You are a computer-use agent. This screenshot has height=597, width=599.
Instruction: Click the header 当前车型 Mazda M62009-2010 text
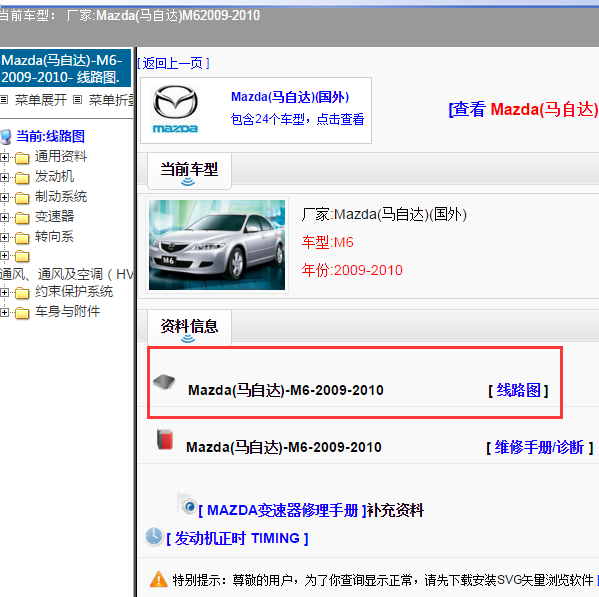[x=130, y=16]
